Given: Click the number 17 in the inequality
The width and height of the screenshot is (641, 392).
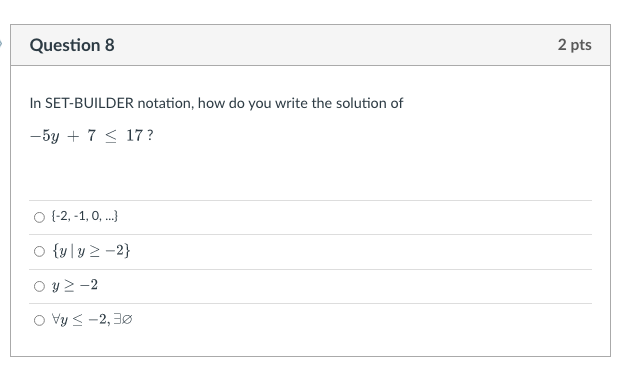Looking at the screenshot, I should tap(134, 135).
